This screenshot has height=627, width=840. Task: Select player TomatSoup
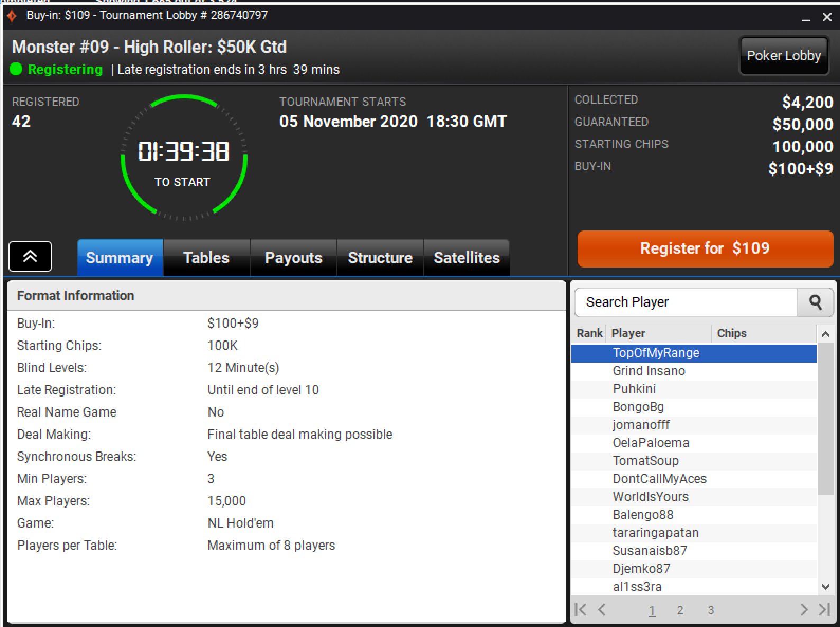[x=694, y=461]
